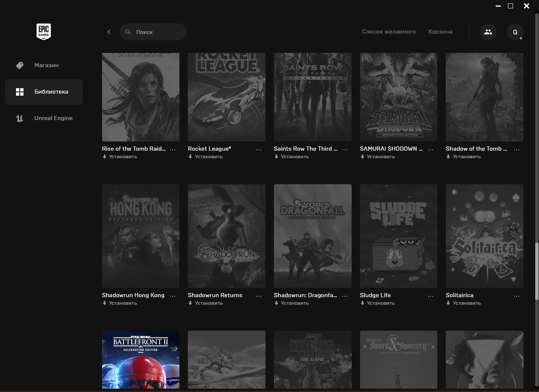Open the Sword & Sworcery cover

pos(399,360)
